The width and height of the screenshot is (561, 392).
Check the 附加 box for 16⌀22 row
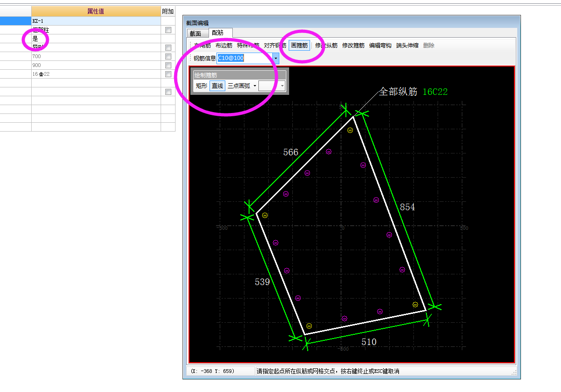(168, 74)
